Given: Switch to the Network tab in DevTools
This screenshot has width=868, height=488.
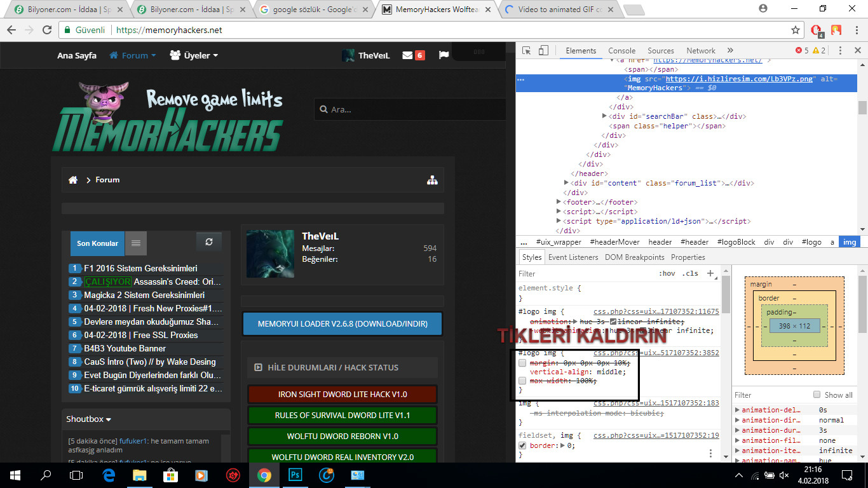Looking at the screenshot, I should (x=701, y=51).
